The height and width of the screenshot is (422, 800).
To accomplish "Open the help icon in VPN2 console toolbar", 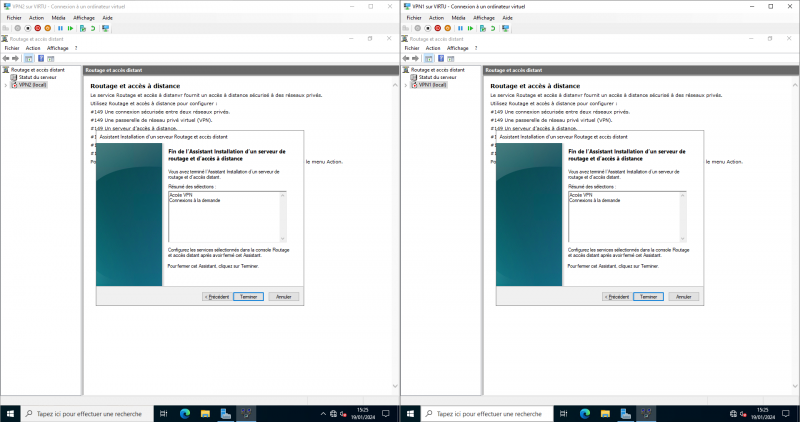I will [41, 59].
